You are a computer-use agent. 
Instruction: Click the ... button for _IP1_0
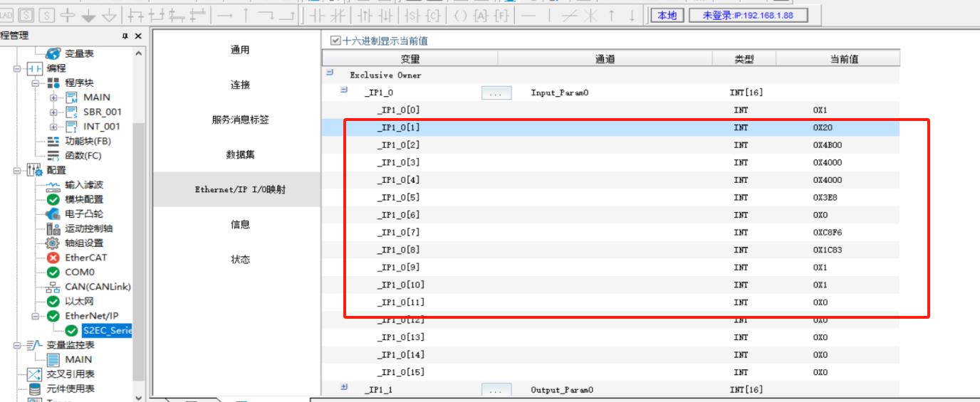(x=497, y=92)
